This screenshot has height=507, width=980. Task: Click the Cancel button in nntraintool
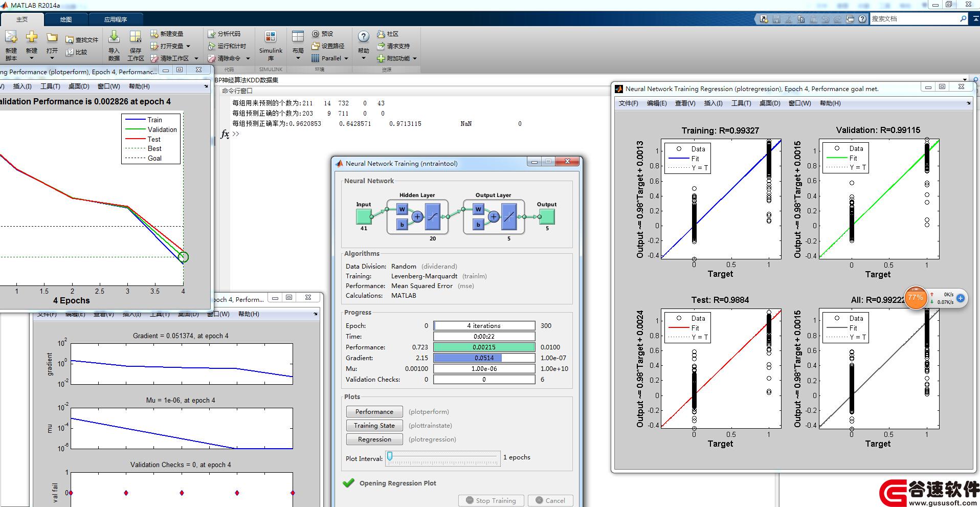(x=550, y=500)
